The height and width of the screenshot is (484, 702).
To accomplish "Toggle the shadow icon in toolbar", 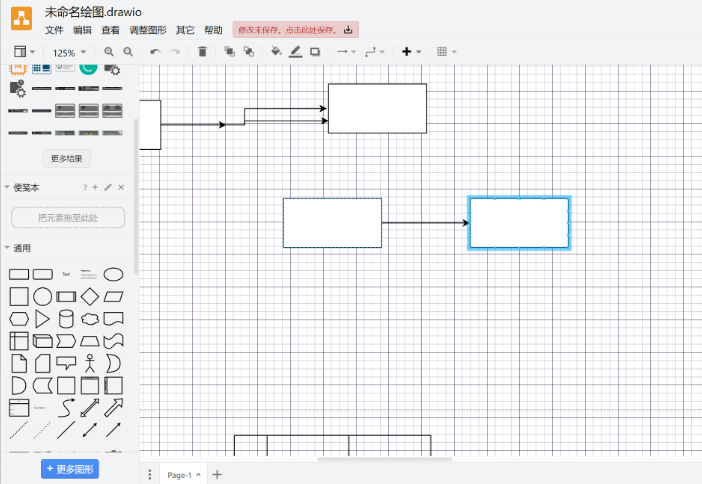I will [315, 52].
